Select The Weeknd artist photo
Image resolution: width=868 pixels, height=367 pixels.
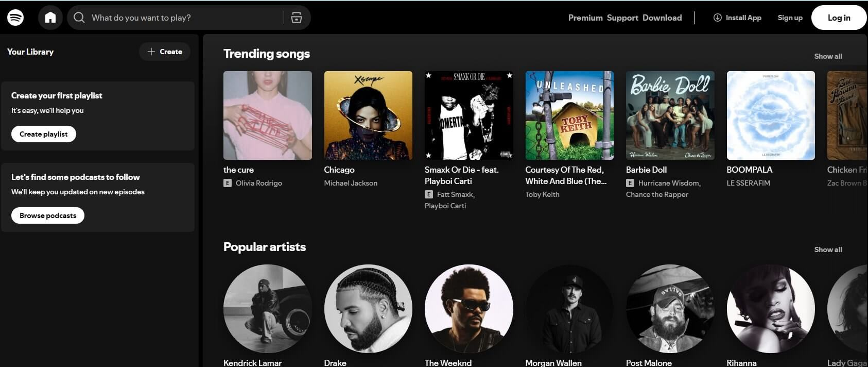point(469,309)
